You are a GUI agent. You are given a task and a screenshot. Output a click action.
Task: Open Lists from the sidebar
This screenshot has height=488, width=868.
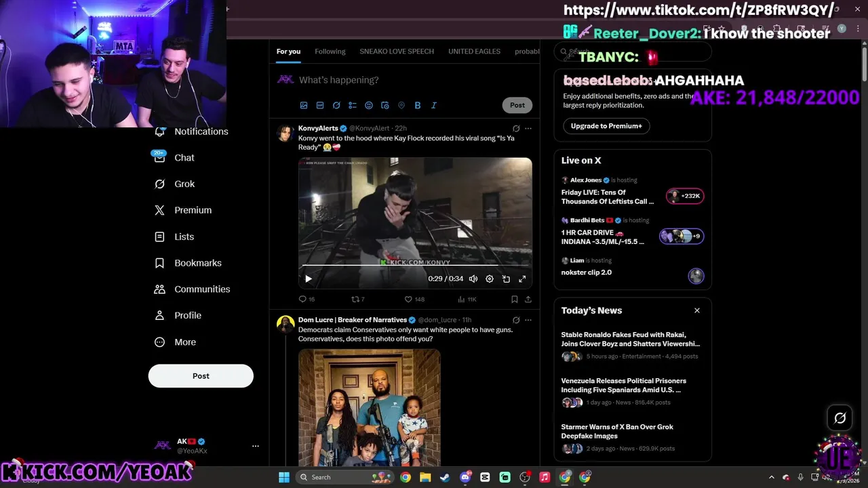pyautogui.click(x=174, y=237)
